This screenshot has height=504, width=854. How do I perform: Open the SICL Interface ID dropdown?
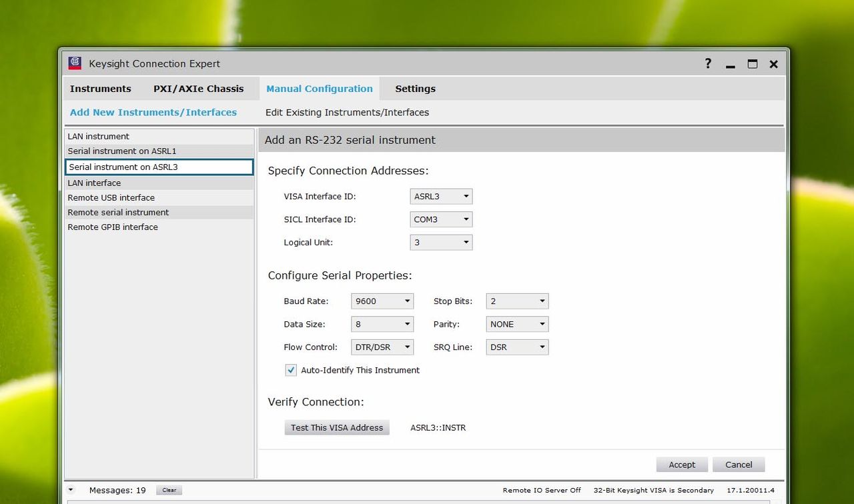(x=441, y=219)
